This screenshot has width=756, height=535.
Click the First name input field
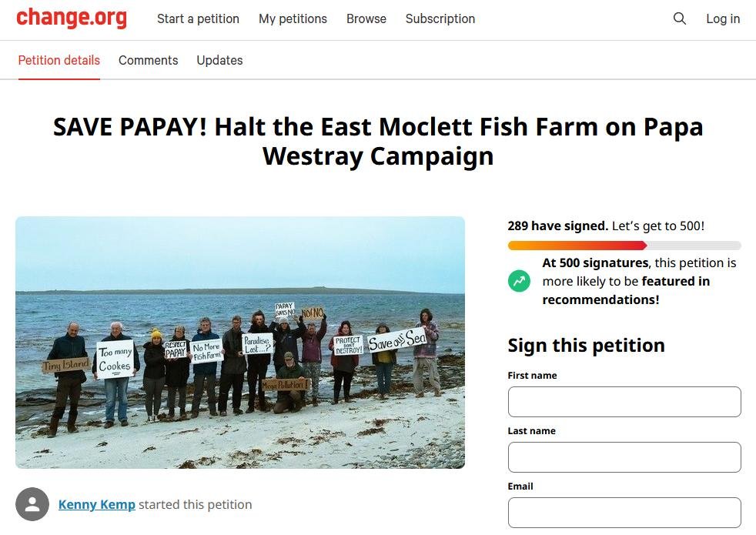pos(624,401)
